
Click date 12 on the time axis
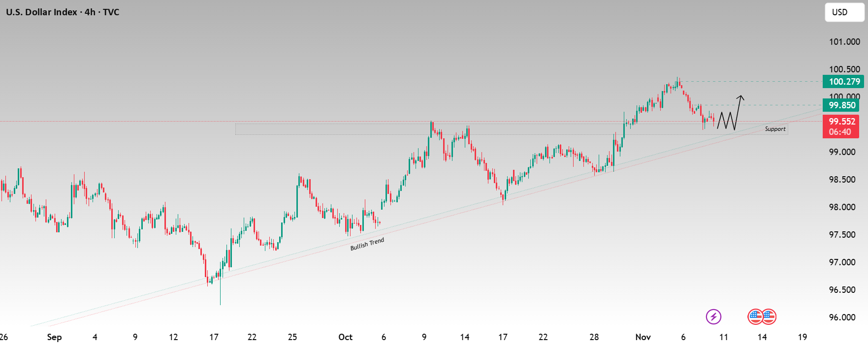click(173, 337)
